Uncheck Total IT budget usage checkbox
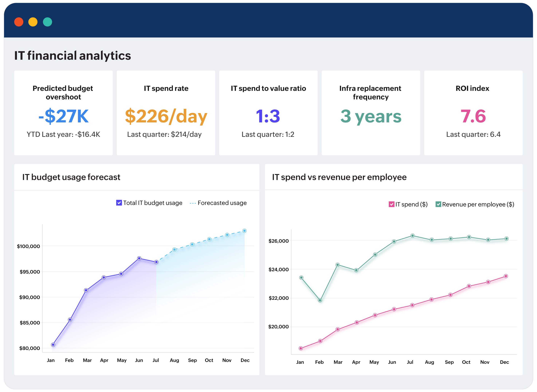The width and height of the screenshot is (537, 392). [119, 203]
